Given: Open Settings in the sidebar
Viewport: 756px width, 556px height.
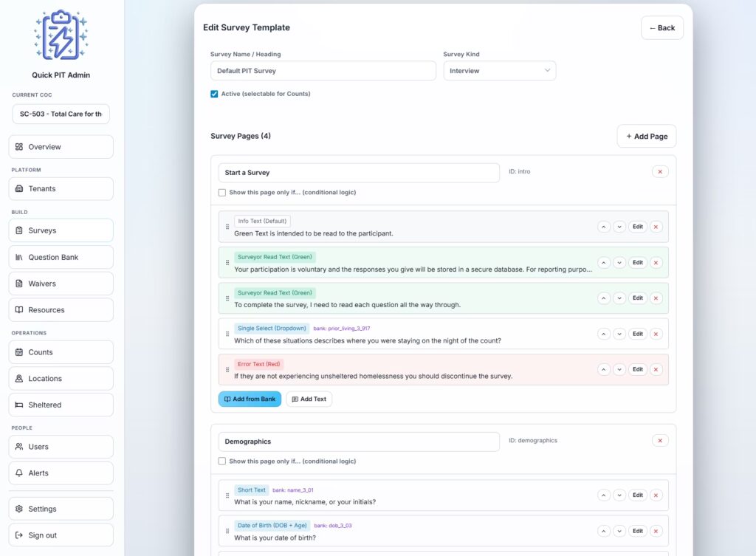Looking at the screenshot, I should coord(61,509).
